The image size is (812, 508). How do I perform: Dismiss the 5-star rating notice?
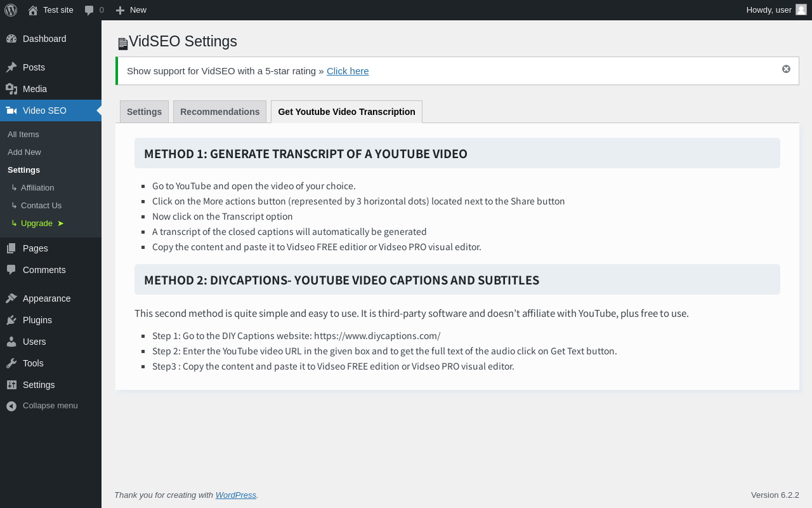click(786, 69)
